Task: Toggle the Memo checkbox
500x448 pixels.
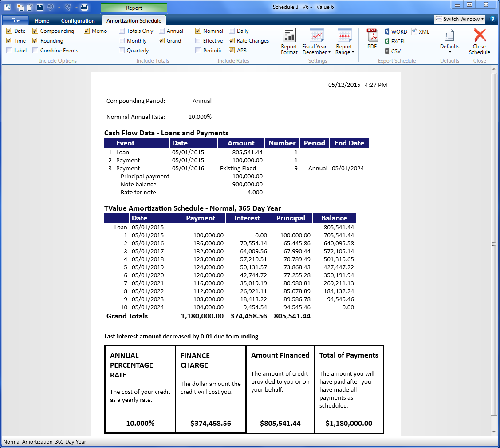Action: coord(87,31)
